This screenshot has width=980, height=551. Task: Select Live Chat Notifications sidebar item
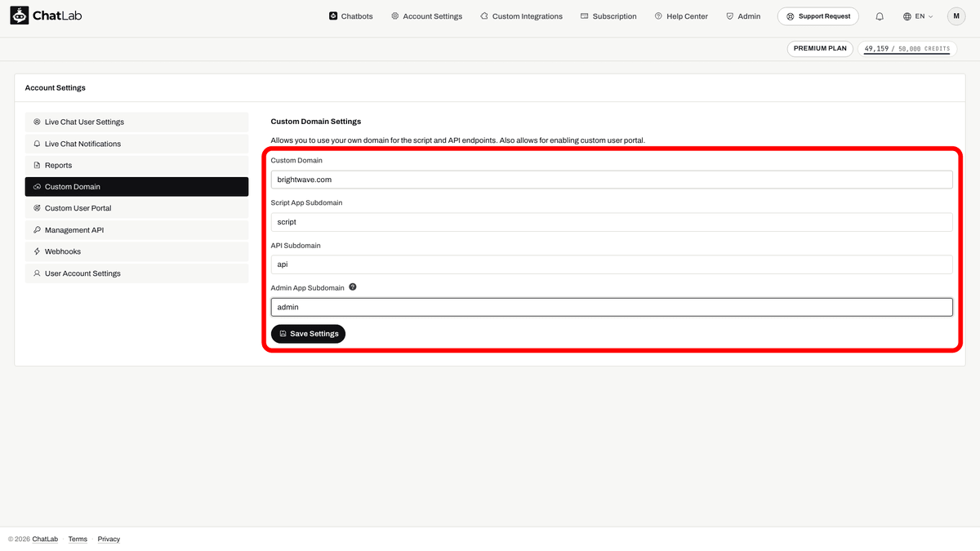point(136,144)
